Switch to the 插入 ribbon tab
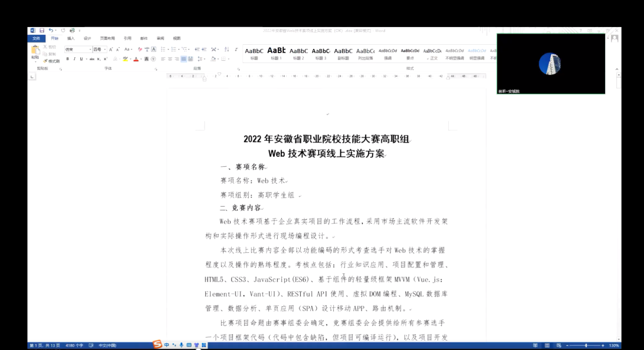 pos(71,38)
